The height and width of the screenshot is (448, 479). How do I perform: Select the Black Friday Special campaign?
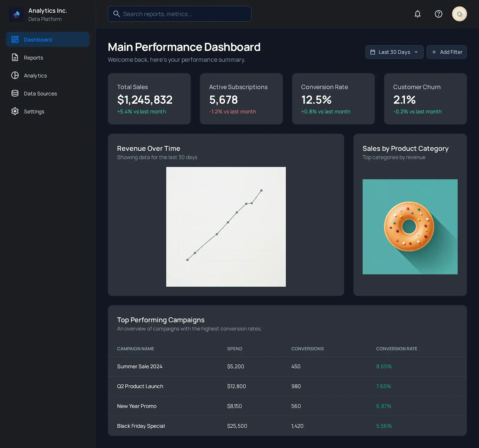click(x=287, y=426)
